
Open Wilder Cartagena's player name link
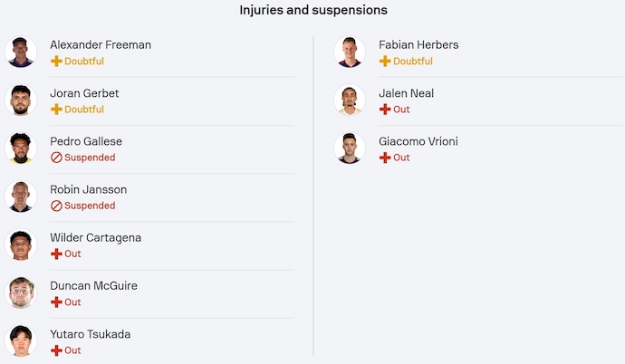[x=95, y=237]
